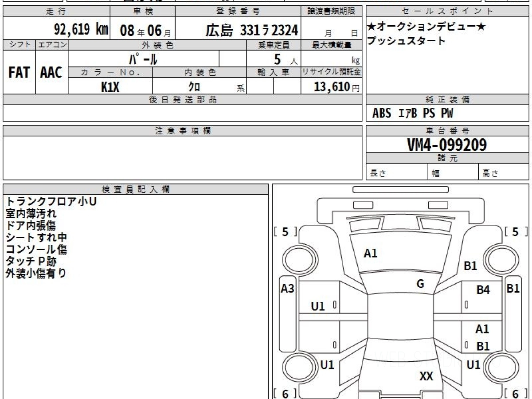Click the 最大積載量 header
This screenshot has height=399, width=532.
pyautogui.click(x=332, y=45)
